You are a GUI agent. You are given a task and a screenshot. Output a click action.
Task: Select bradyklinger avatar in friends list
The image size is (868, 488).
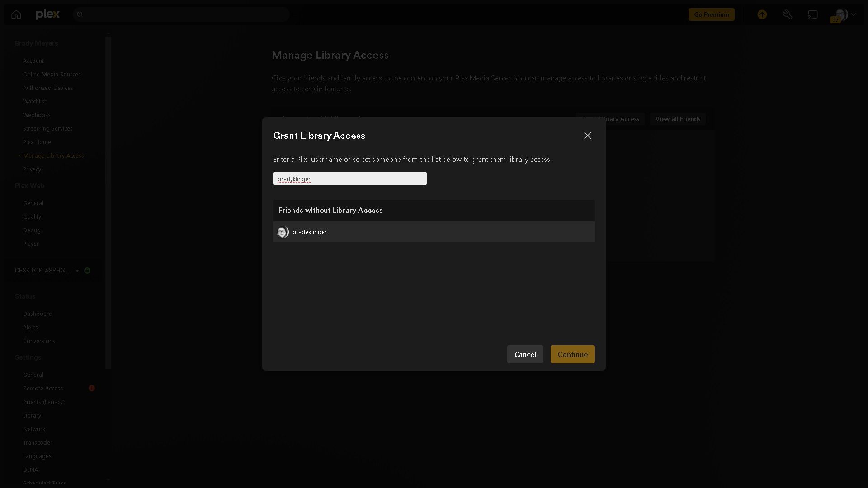tap(283, 232)
